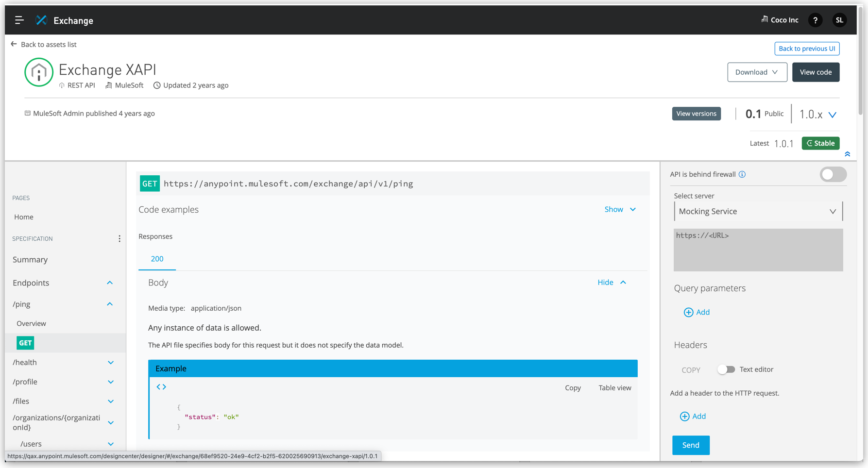
Task: Open the hamburger navigation menu
Action: pos(19,20)
